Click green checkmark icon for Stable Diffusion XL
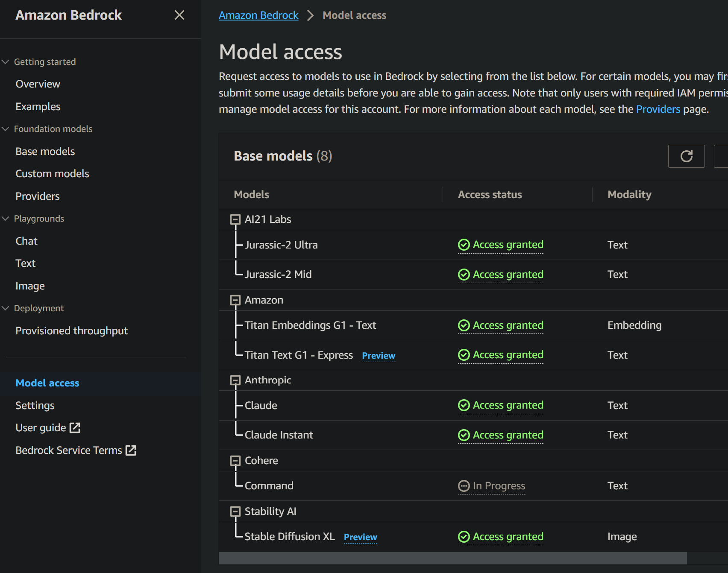The width and height of the screenshot is (728, 573). click(x=464, y=537)
